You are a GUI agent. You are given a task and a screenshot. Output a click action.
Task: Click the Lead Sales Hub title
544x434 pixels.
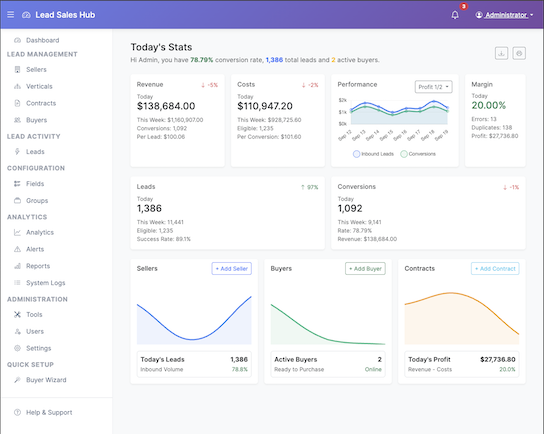(65, 15)
